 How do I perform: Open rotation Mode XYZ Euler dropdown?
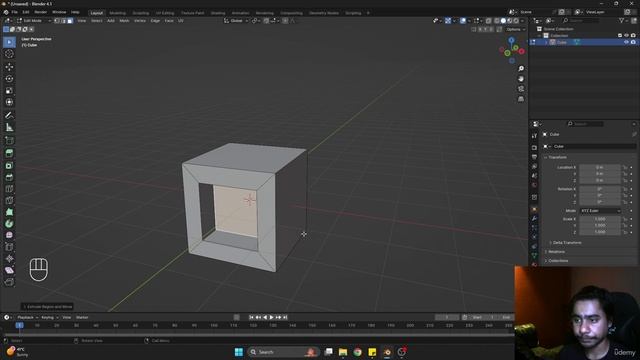pyautogui.click(x=600, y=211)
